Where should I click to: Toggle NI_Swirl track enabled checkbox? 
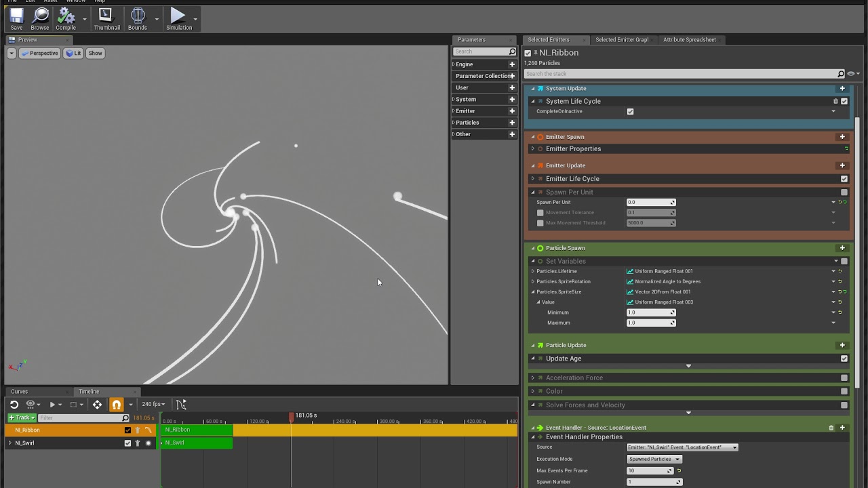(x=127, y=443)
